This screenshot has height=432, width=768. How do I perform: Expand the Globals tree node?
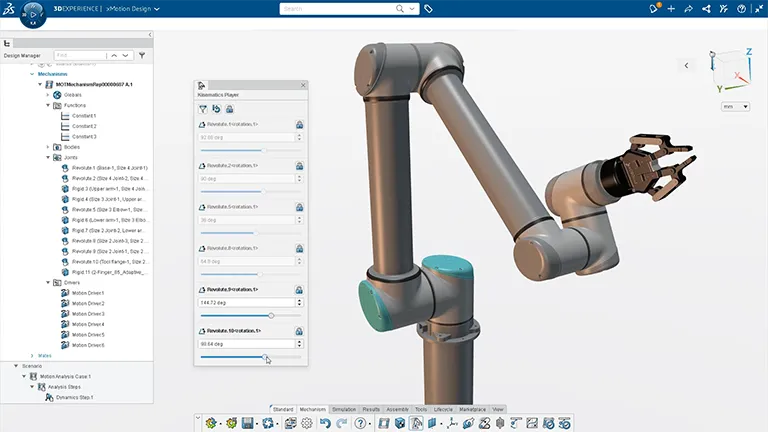(48, 95)
